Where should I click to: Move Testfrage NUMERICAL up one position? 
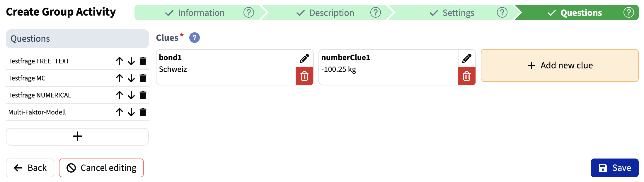coord(119,95)
